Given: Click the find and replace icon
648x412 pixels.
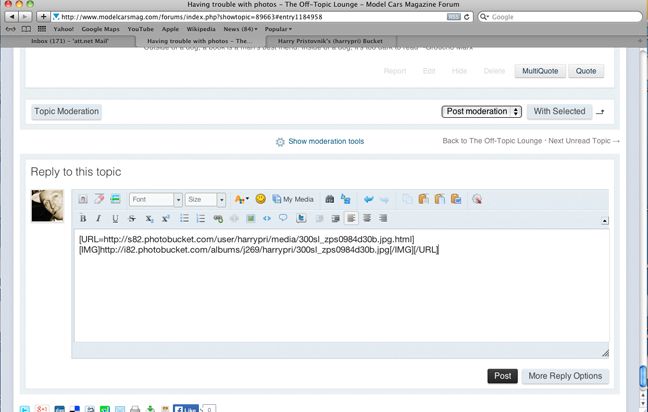Looking at the screenshot, I should (x=345, y=199).
